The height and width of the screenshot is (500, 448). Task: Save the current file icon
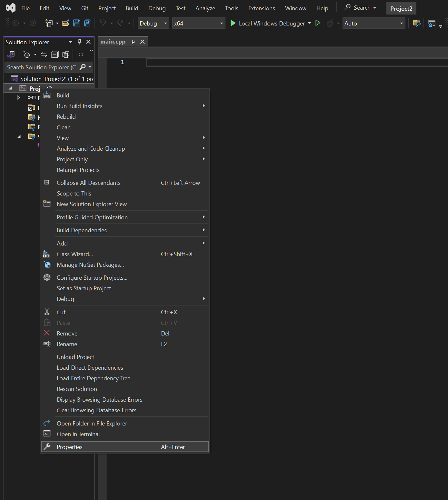click(x=77, y=23)
